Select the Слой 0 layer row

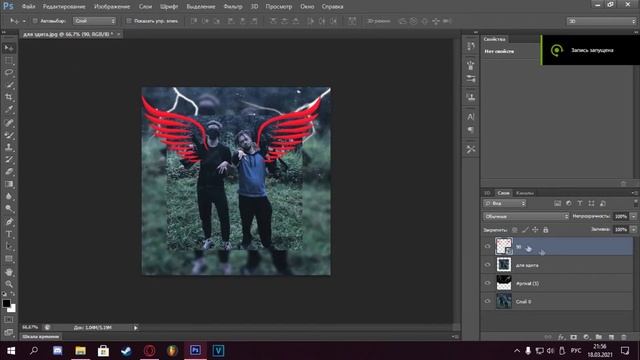557,301
